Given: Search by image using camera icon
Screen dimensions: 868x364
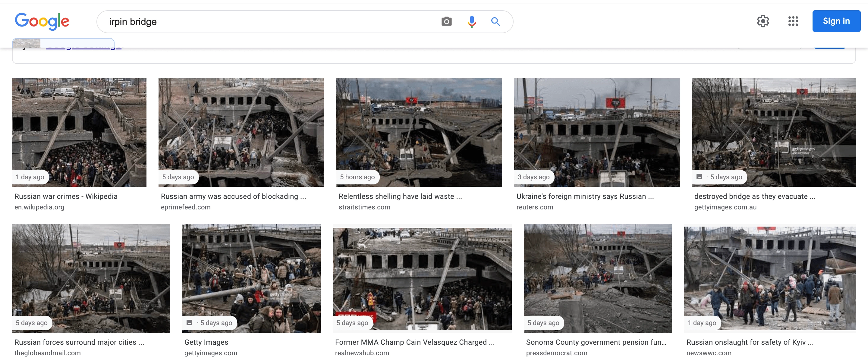Looking at the screenshot, I should (446, 22).
